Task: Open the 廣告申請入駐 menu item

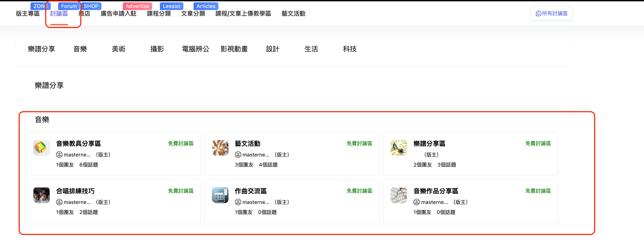Action: pos(118,14)
